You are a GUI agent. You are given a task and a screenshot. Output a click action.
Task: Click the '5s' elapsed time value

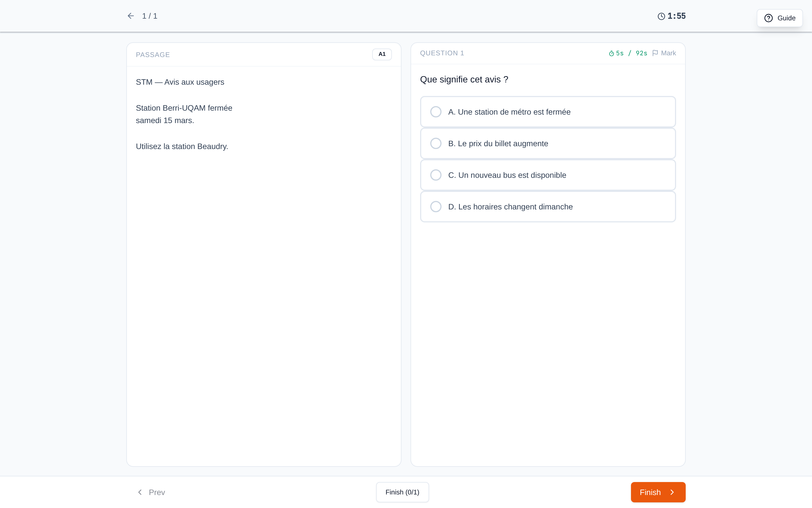(619, 53)
